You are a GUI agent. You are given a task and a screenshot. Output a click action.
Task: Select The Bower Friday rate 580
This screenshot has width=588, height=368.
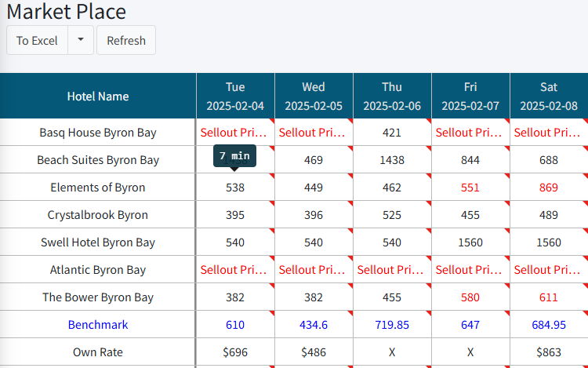(x=470, y=297)
